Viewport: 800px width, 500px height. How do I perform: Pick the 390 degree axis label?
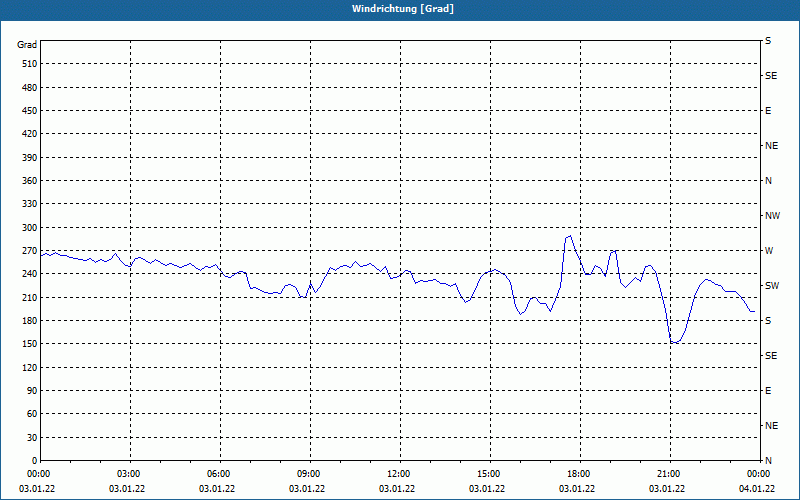click(30, 158)
